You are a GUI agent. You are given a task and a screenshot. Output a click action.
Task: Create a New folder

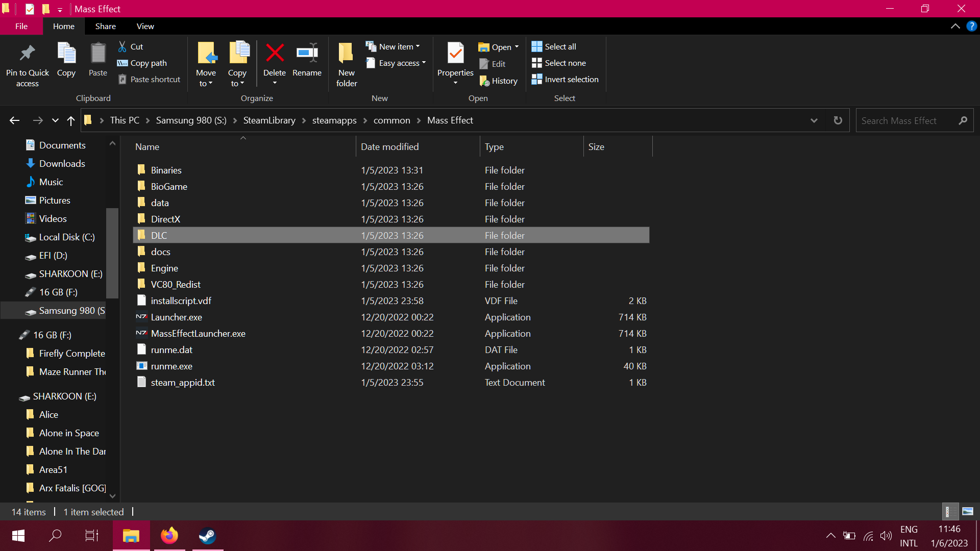347,64
